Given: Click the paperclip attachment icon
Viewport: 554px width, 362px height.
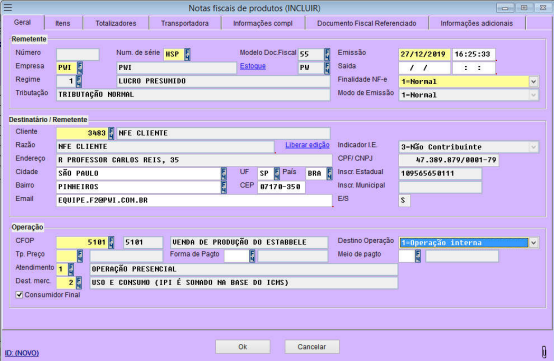Looking at the screenshot, I should 544,352.
